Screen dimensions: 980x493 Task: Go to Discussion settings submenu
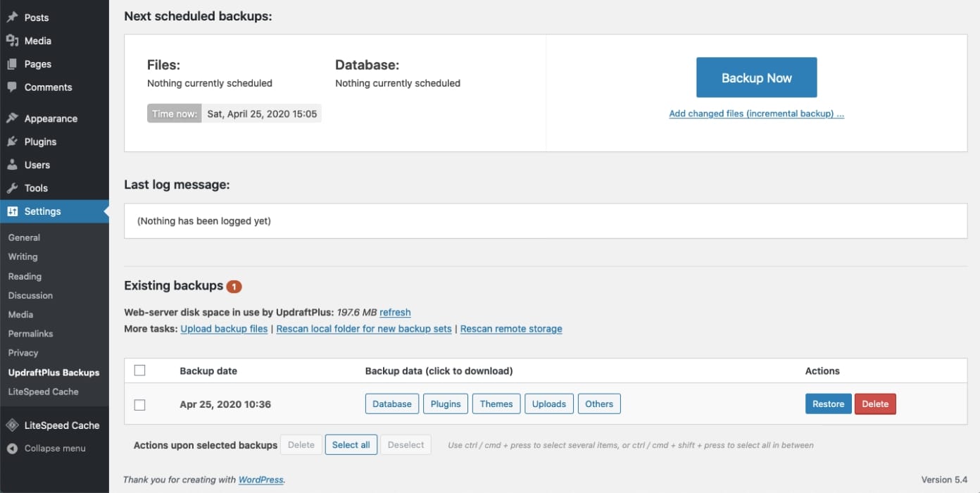[30, 296]
